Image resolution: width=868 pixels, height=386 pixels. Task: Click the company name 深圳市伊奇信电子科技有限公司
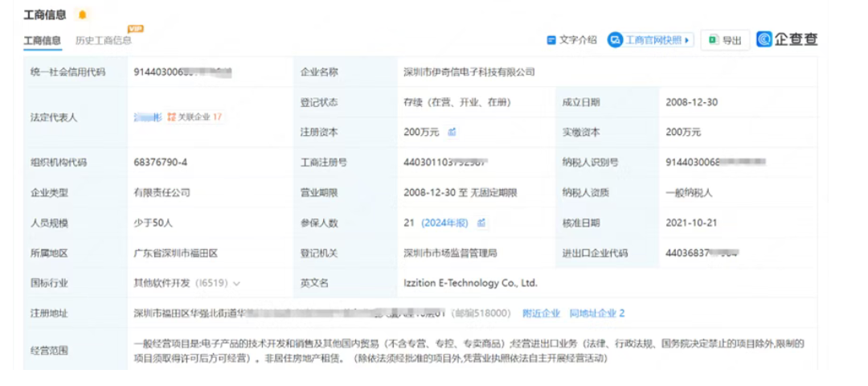tap(469, 72)
